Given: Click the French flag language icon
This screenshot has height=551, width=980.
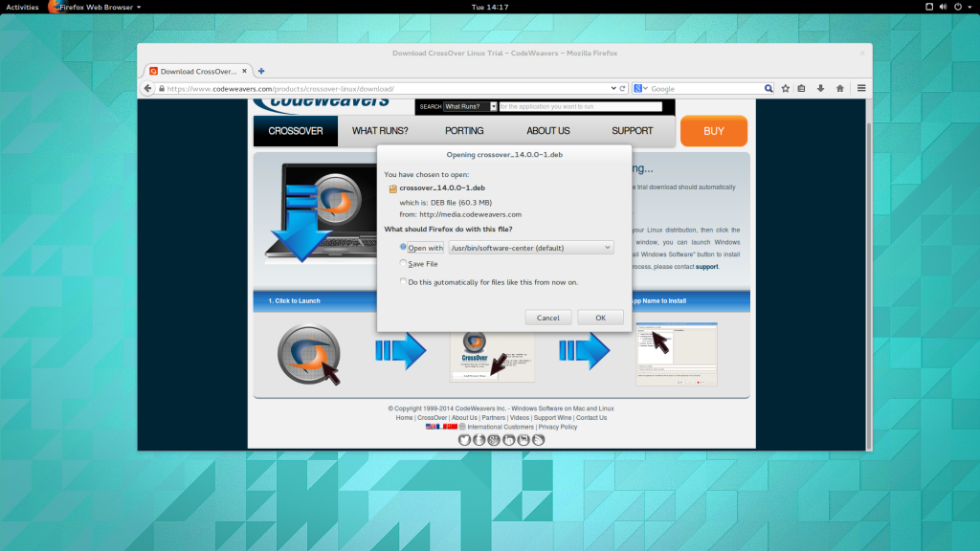Looking at the screenshot, I should point(441,427).
